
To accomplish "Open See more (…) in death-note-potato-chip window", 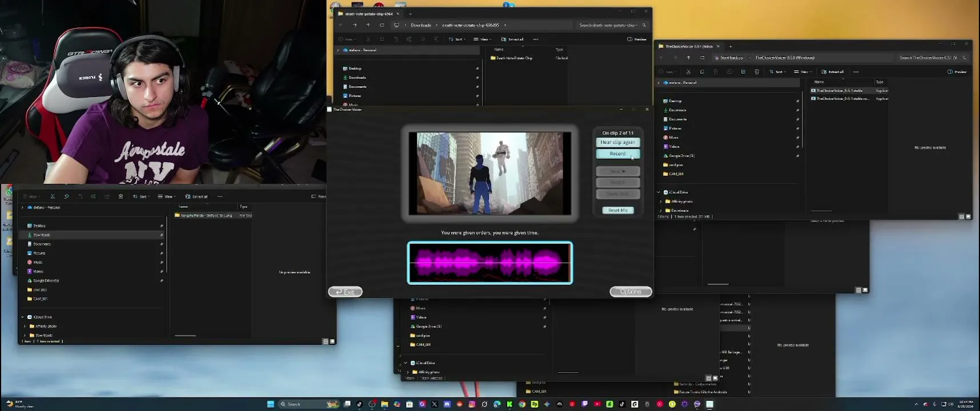I will click(536, 39).
